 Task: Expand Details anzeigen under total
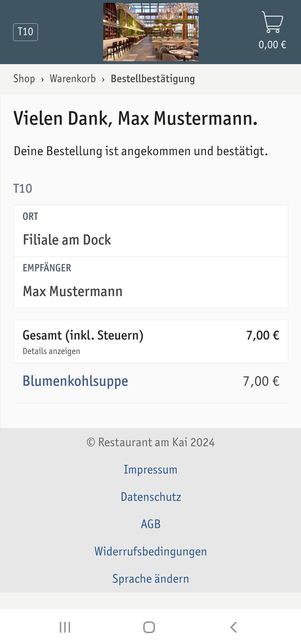point(51,351)
